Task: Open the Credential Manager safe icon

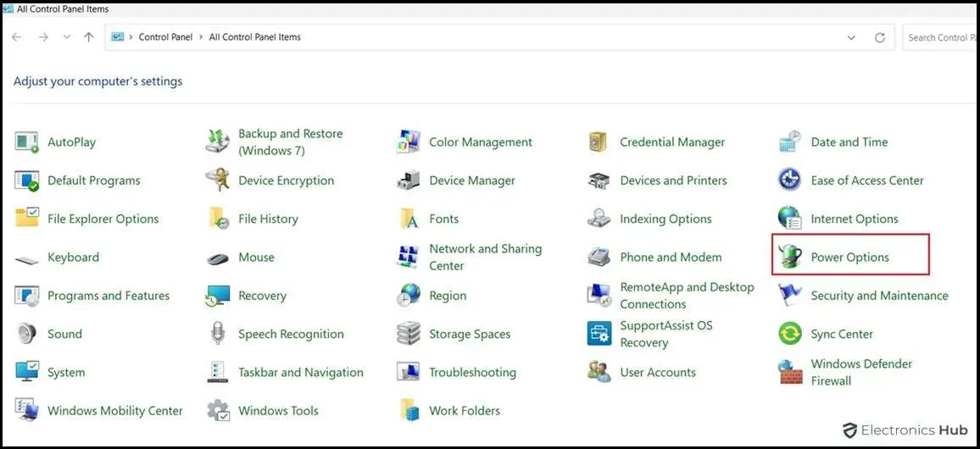Action: tap(599, 142)
